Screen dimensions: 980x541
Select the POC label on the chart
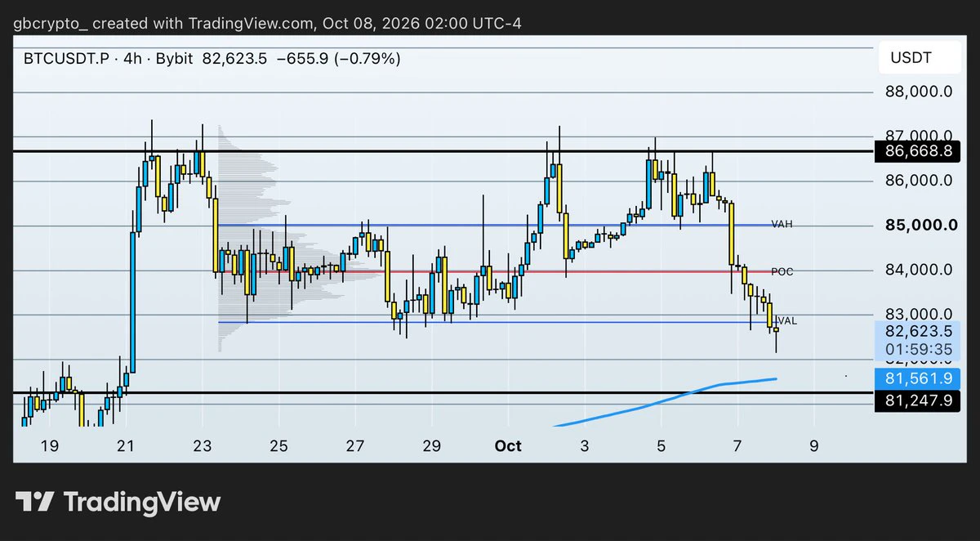point(782,271)
